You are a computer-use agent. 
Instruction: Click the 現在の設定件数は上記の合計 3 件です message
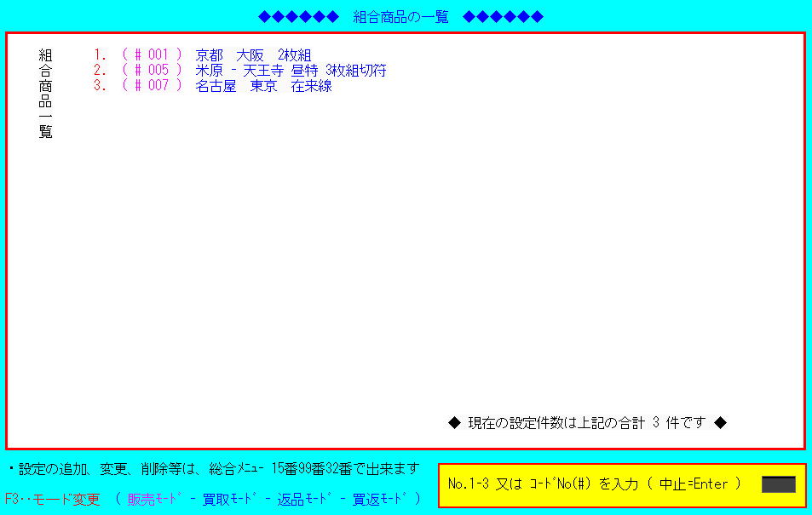tap(587, 423)
